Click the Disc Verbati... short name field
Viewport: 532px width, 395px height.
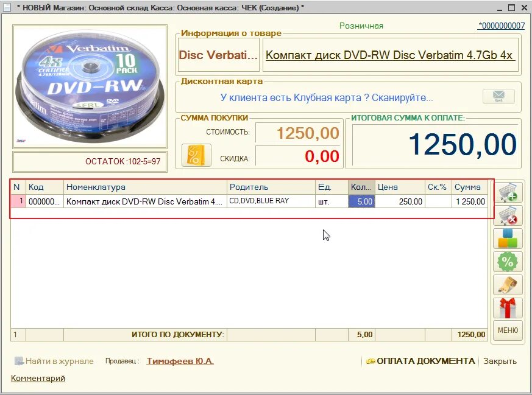coord(219,55)
